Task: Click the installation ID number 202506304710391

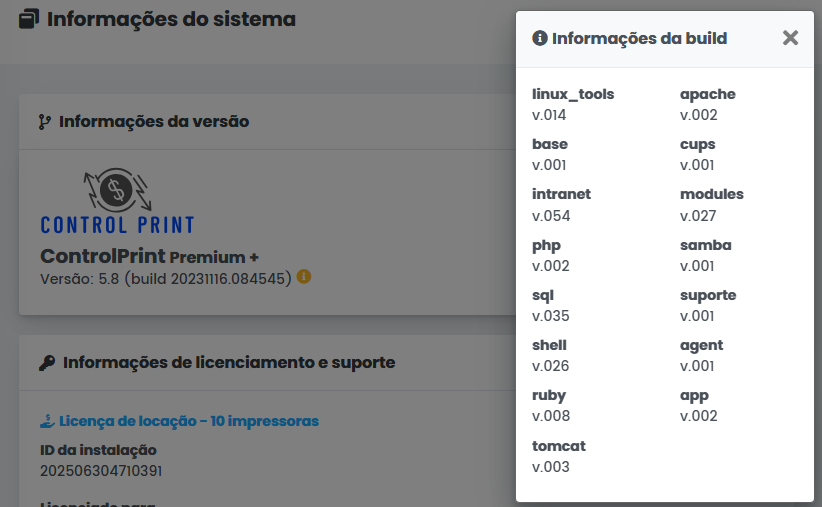Action: point(101,470)
